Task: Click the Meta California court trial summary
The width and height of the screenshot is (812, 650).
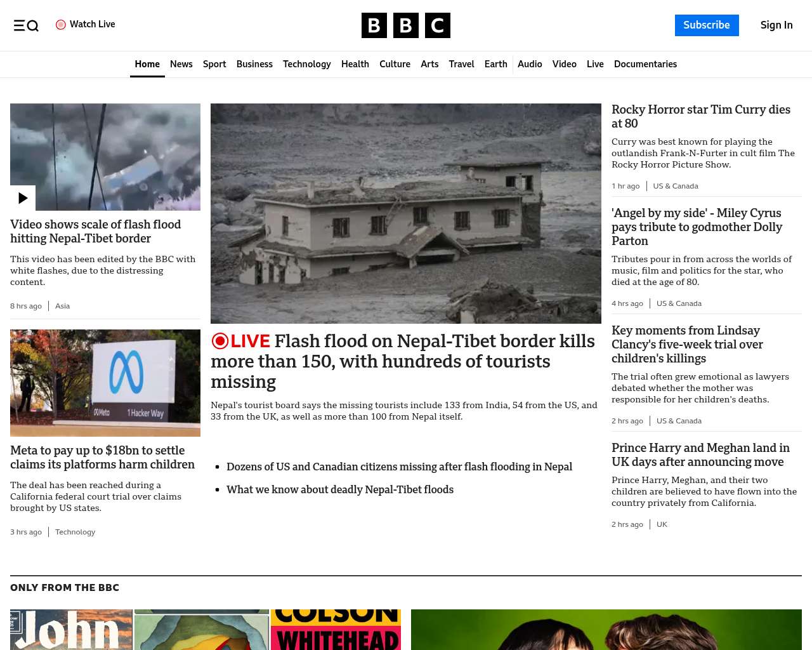Action: [96, 496]
